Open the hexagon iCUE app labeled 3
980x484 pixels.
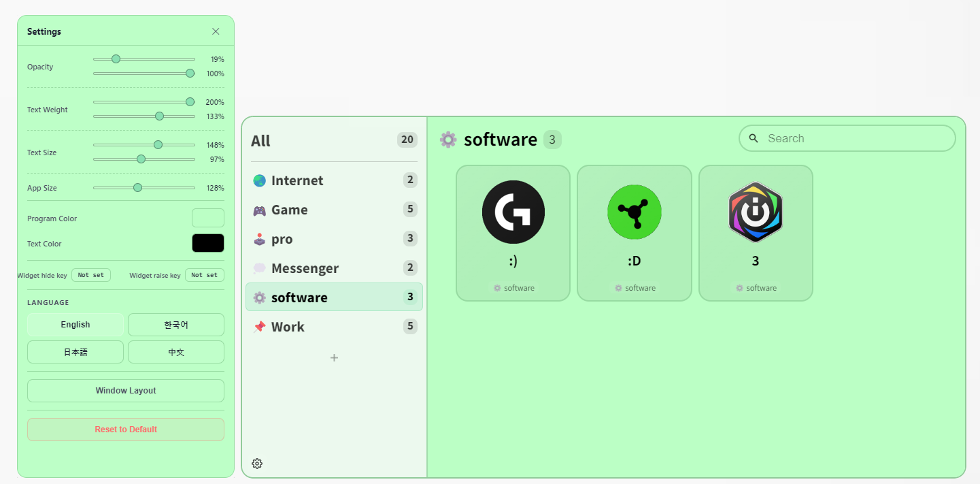click(x=756, y=233)
